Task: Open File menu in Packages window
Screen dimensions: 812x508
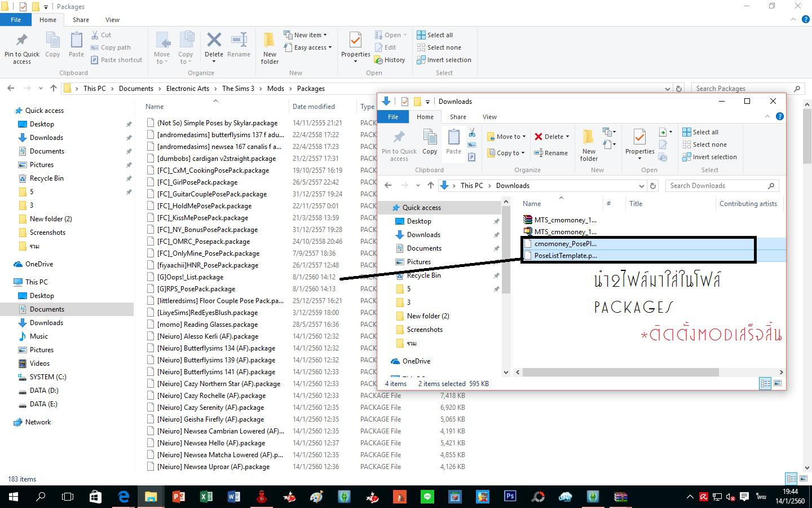Action: click(x=16, y=19)
